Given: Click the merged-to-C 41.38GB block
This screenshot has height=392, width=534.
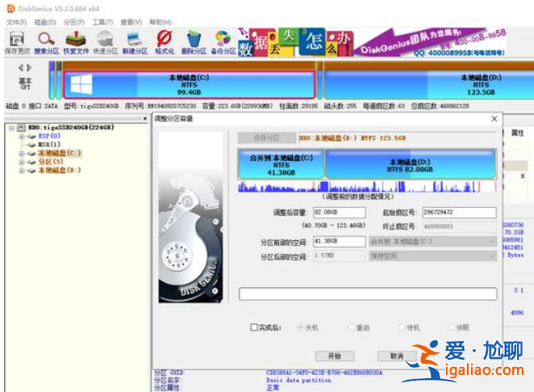Looking at the screenshot, I should 281,164.
